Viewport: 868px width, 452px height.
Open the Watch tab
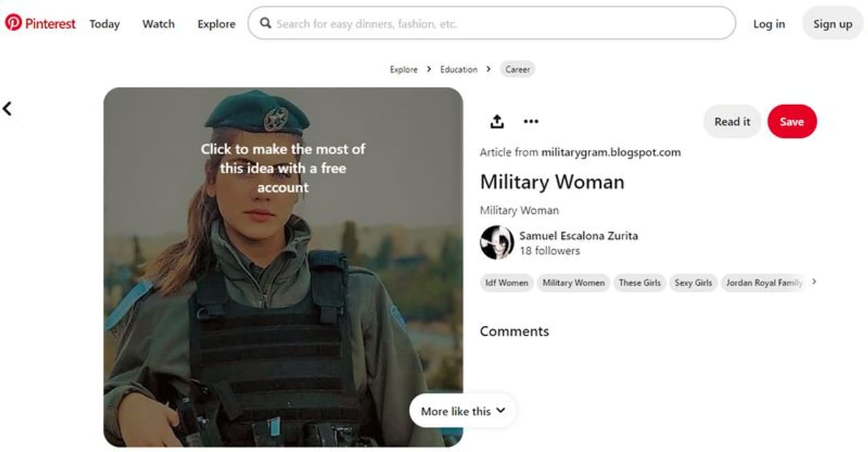point(158,24)
